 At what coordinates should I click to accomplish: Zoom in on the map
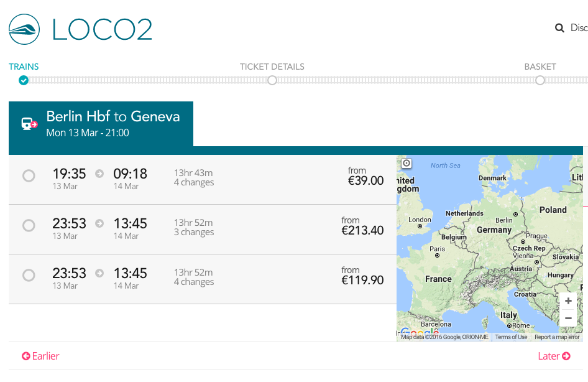click(568, 301)
